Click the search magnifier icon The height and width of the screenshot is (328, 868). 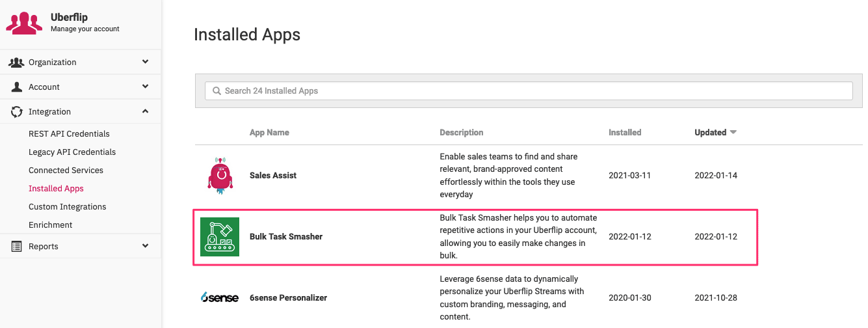217,91
